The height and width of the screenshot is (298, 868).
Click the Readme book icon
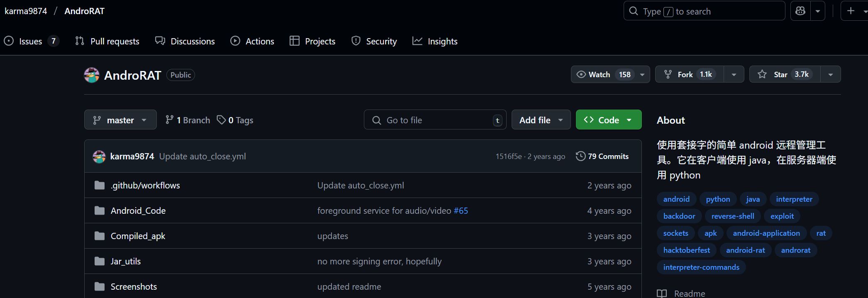(662, 293)
